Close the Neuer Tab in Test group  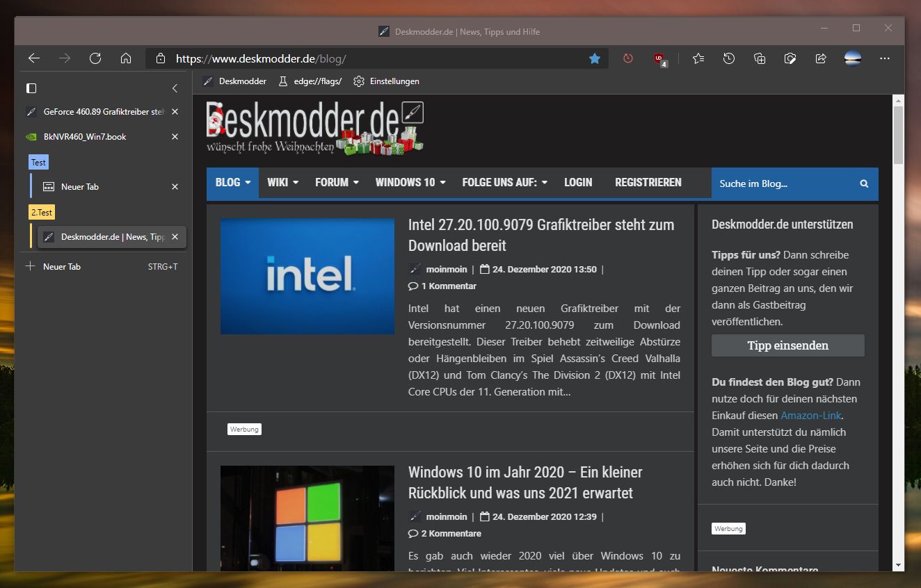tap(175, 186)
